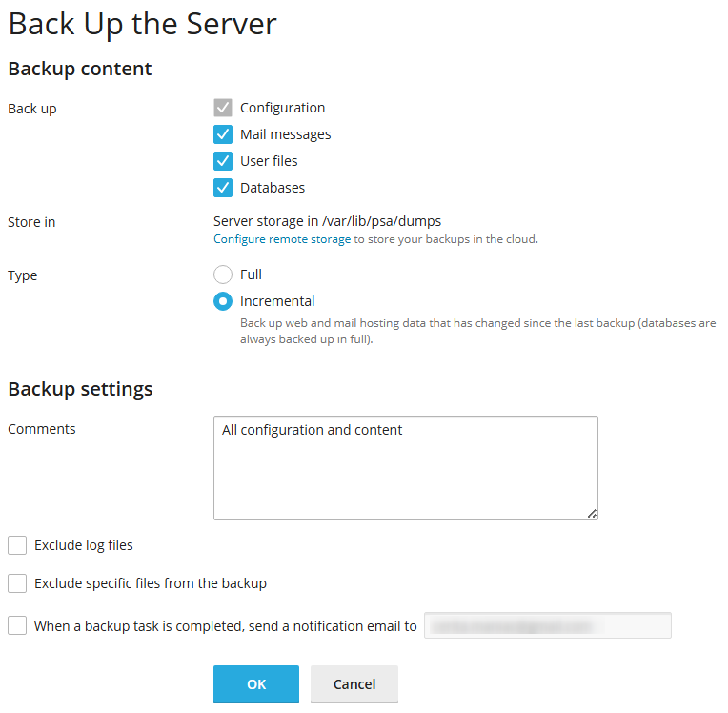Select the Full backup type

coord(223,275)
